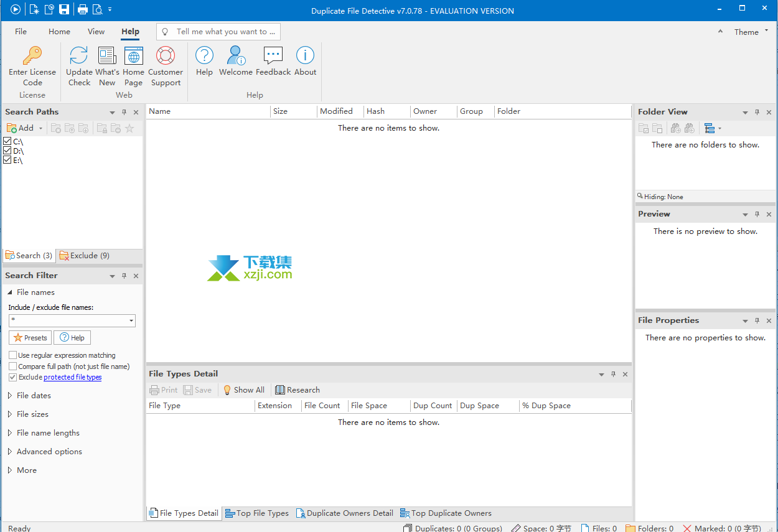This screenshot has height=532, width=778.
Task: Click the new project icon in quick access toolbar
Action: [x=34, y=9]
